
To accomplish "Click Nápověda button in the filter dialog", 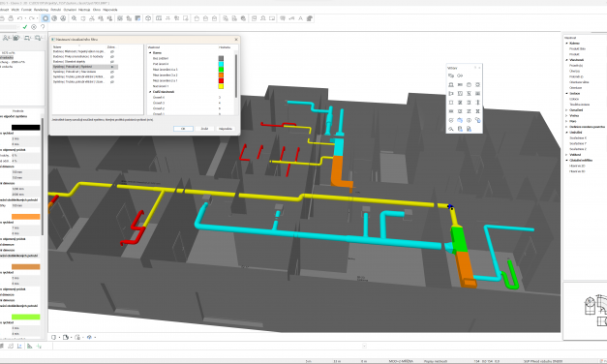I will [x=226, y=129].
